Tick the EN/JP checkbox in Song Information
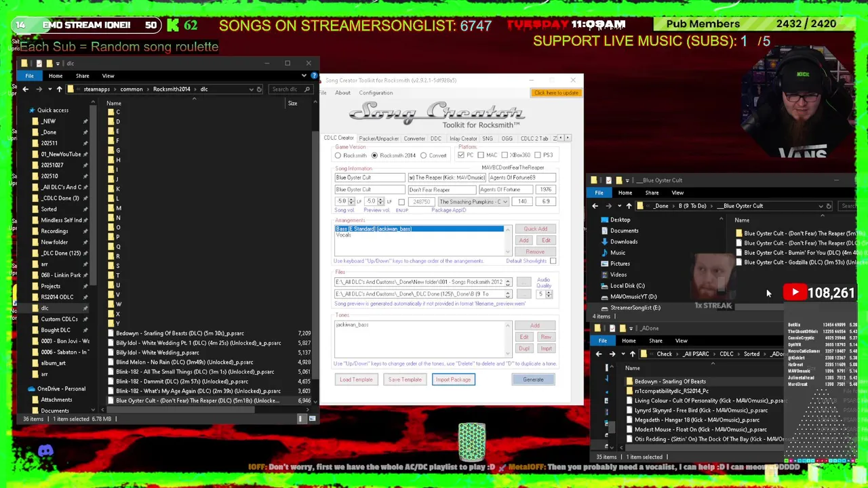 (x=401, y=202)
